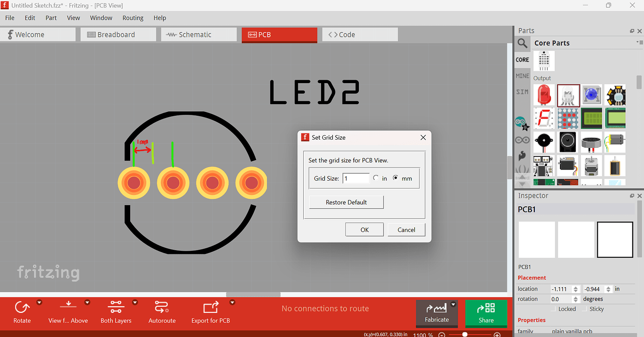Viewport: 644px width, 337px height.
Task: Select the 'mm' unit radio button
Action: 396,178
